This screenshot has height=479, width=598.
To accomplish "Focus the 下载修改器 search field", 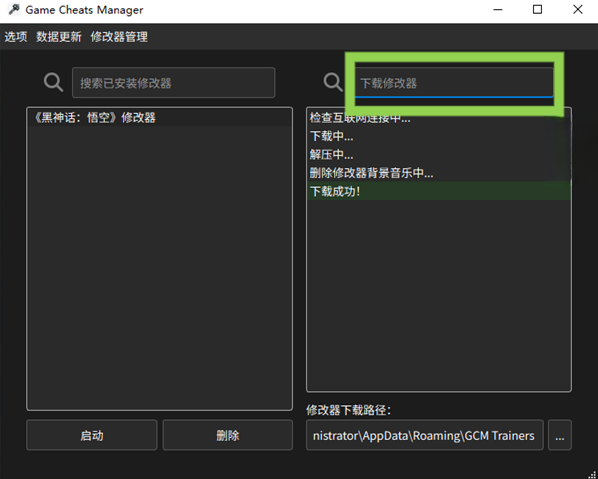I will click(454, 83).
